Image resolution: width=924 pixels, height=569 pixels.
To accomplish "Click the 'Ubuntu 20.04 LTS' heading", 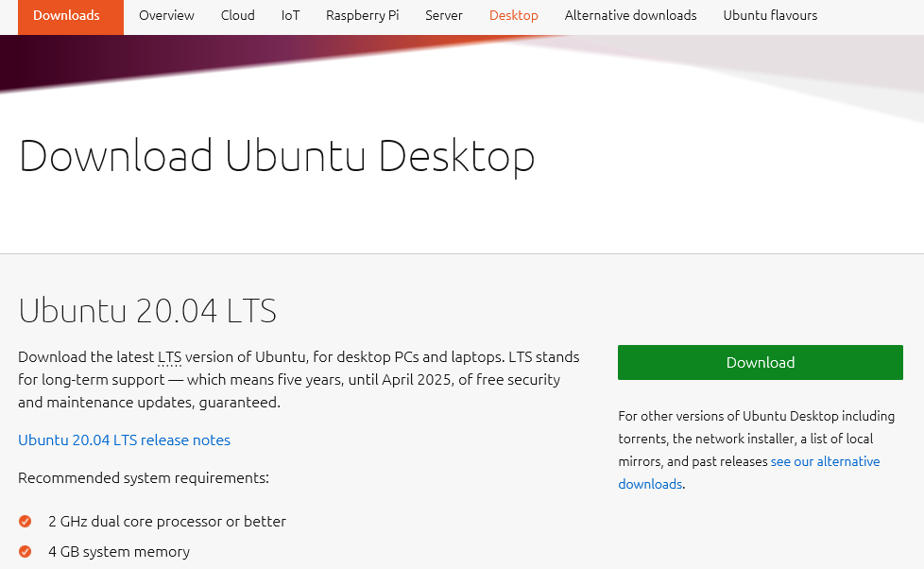I will [147, 311].
